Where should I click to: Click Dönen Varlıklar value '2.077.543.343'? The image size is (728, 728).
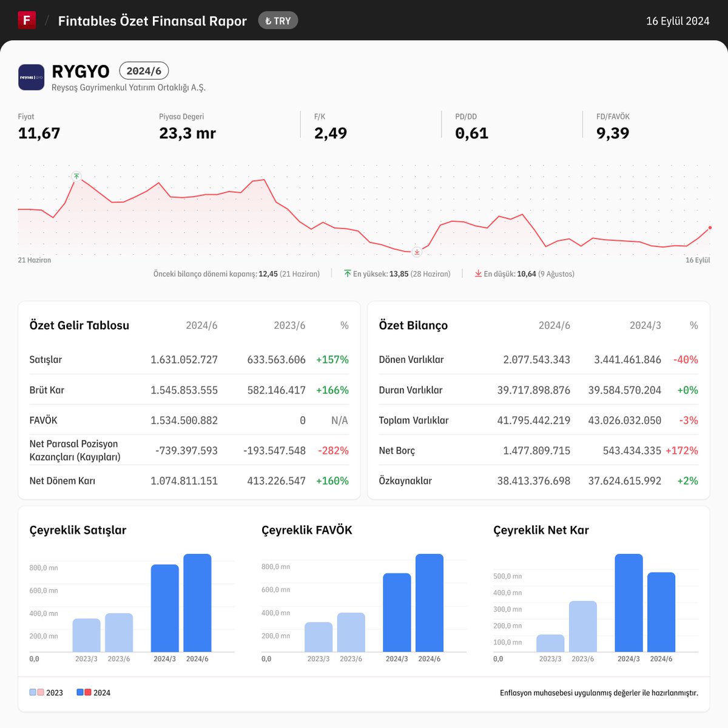536,359
